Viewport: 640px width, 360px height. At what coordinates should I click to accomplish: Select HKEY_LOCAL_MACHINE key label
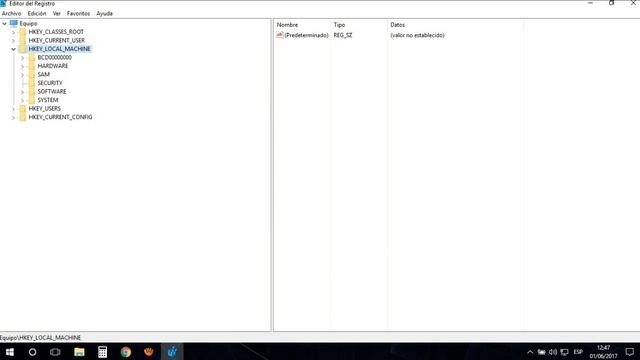click(60, 49)
